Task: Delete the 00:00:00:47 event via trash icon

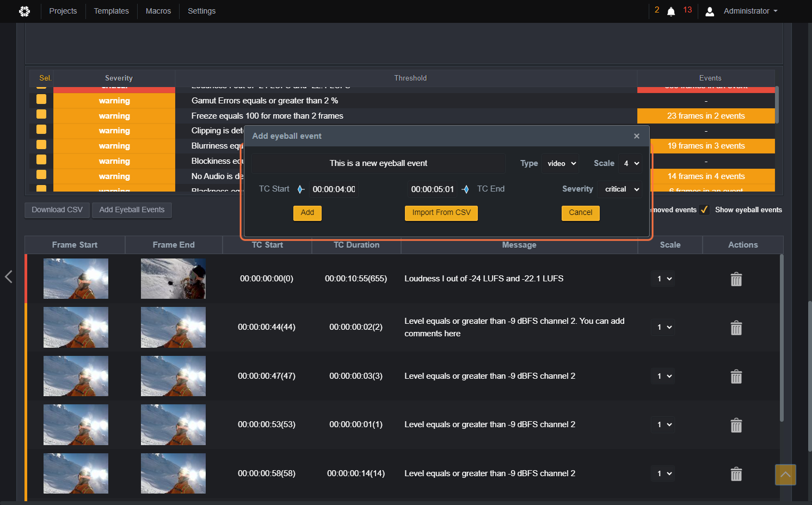Action: 736,377
